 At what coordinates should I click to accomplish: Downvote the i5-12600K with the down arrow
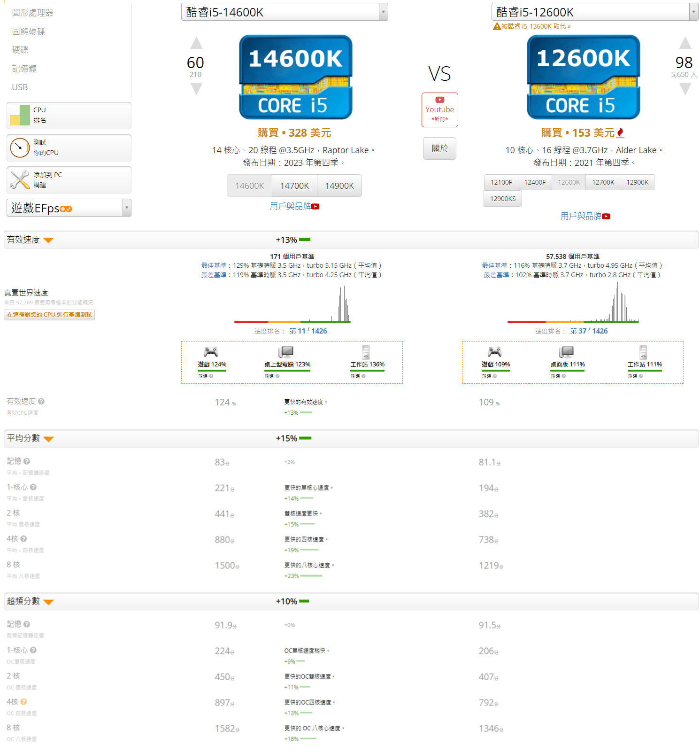tap(685, 88)
